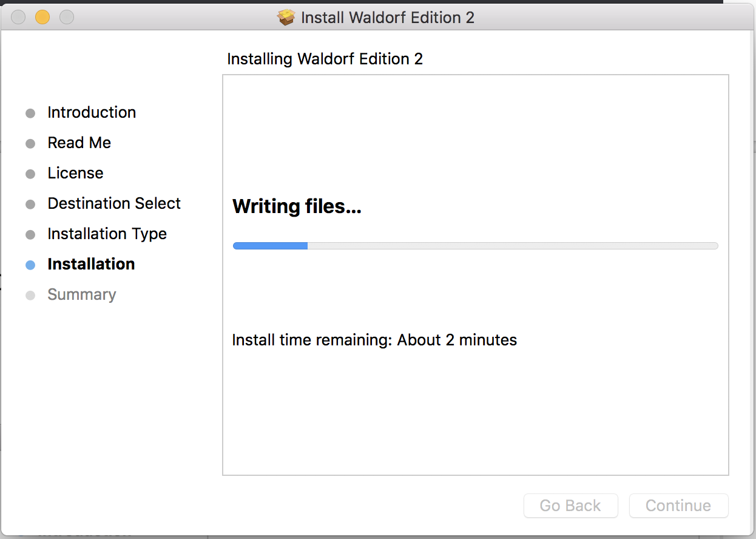Select the Installation Type step label
Screen dimensions: 756x539
point(107,234)
